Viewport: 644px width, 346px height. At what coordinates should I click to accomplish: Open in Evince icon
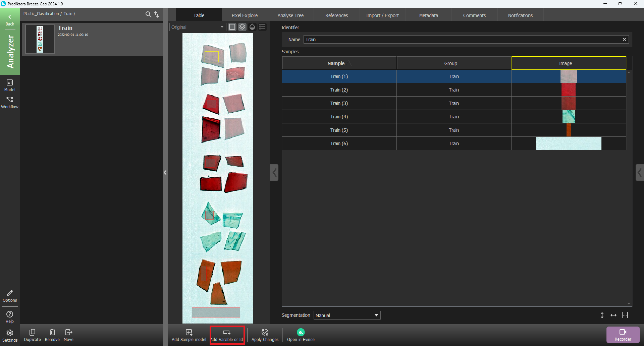click(301, 332)
